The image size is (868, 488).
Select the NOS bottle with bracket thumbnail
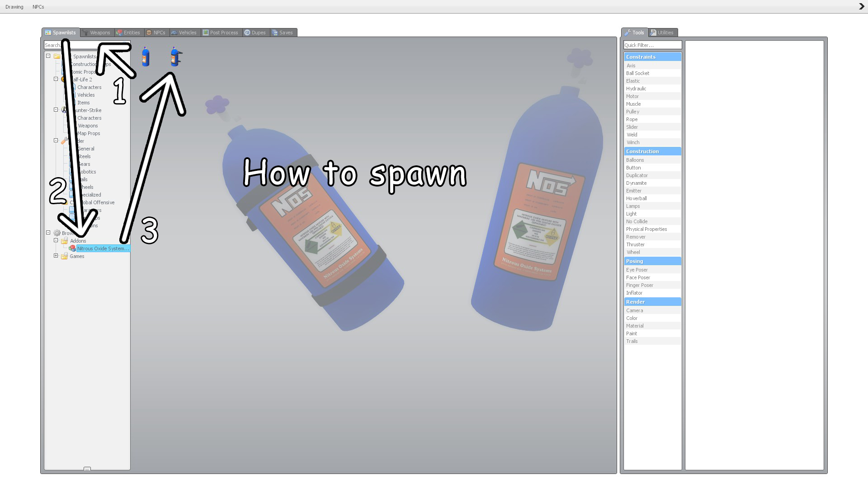tap(175, 57)
